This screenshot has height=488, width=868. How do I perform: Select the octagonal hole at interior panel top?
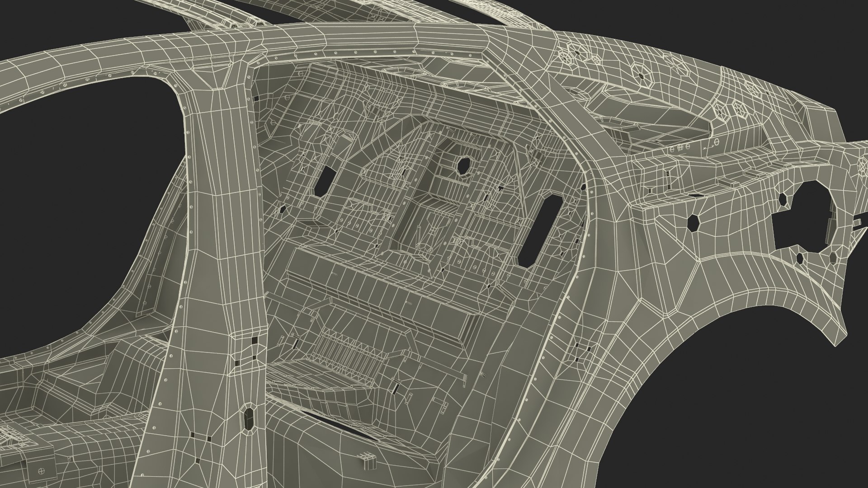point(465,165)
